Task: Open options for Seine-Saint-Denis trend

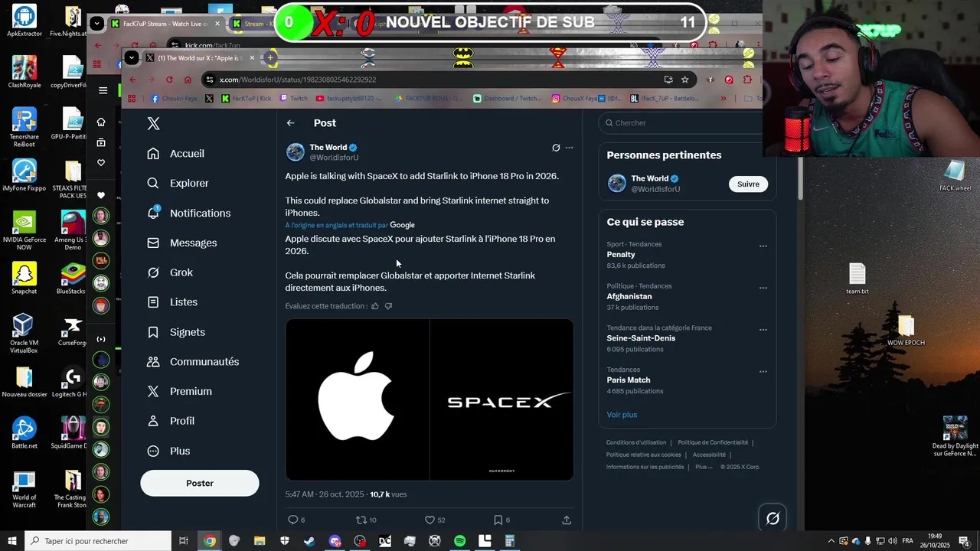Action: 763,330
